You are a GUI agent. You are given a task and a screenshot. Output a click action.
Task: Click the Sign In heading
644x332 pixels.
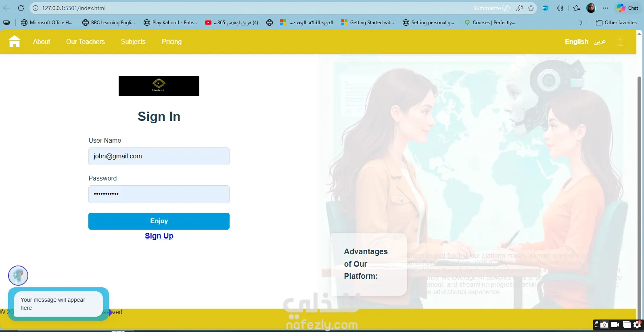point(159,116)
